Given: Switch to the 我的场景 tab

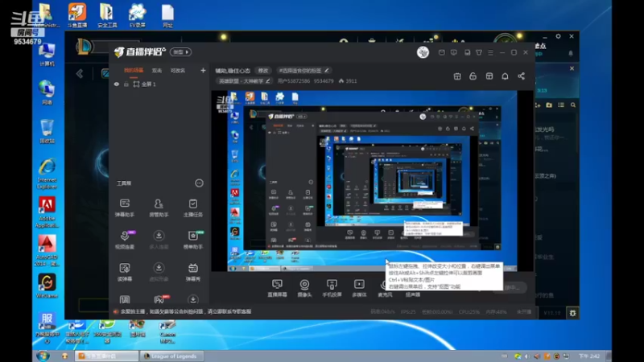Looking at the screenshot, I should click(134, 71).
